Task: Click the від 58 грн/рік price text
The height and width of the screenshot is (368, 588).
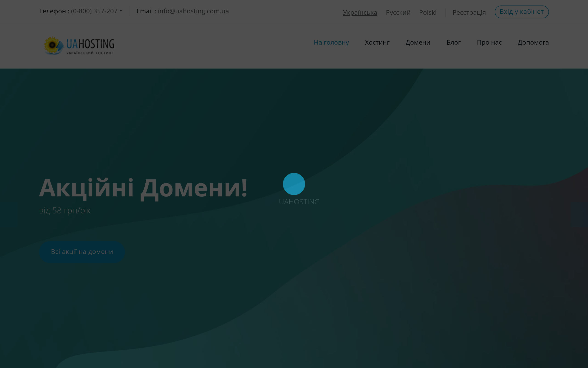Action: (x=65, y=210)
